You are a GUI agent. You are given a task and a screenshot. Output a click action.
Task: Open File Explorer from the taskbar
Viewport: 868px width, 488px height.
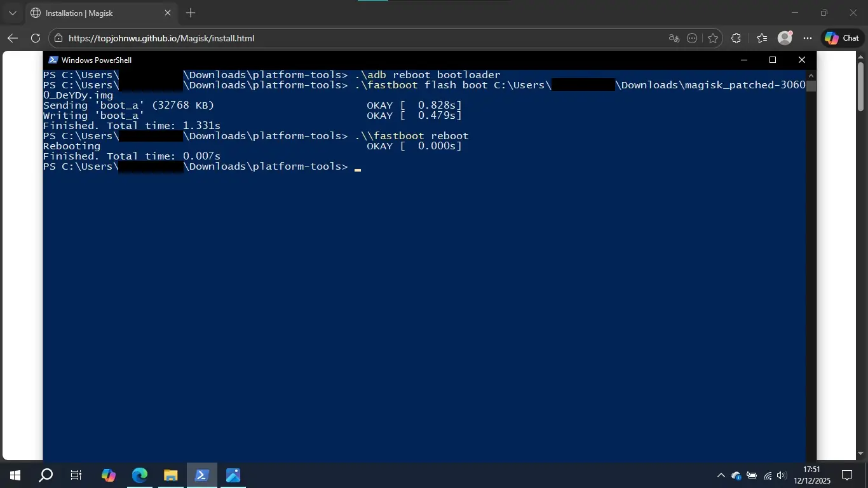point(170,475)
